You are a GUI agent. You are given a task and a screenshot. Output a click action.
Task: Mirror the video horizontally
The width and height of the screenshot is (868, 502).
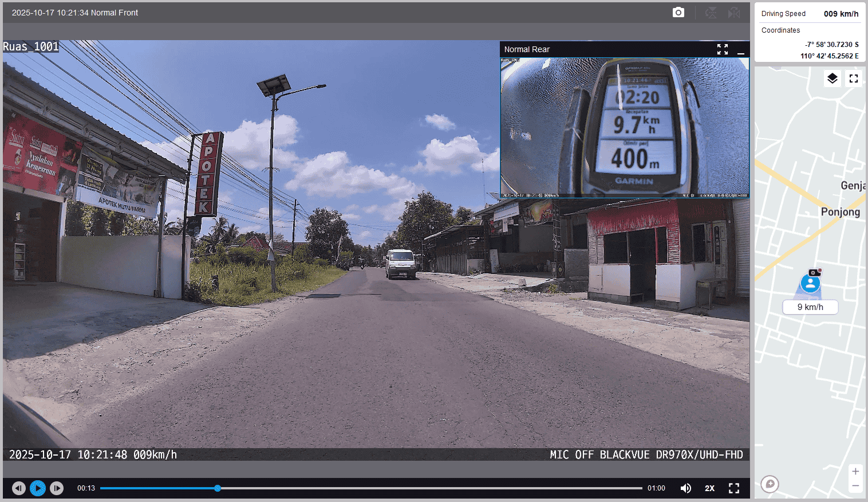coord(734,13)
